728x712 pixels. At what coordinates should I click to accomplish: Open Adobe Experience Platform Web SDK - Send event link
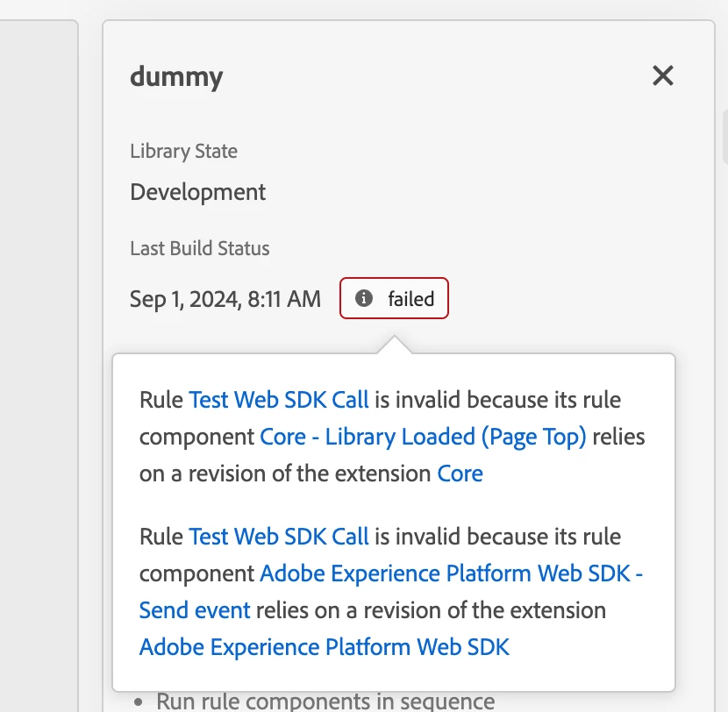[391, 592]
